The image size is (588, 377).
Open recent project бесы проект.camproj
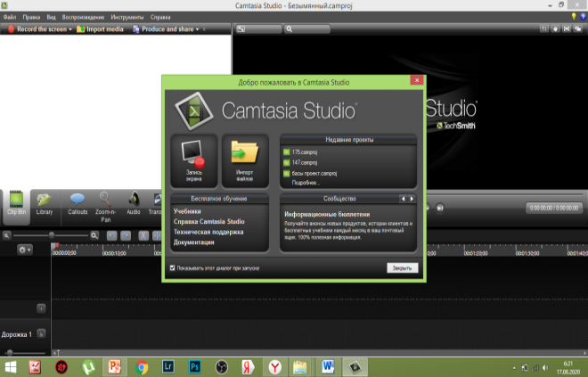310,173
